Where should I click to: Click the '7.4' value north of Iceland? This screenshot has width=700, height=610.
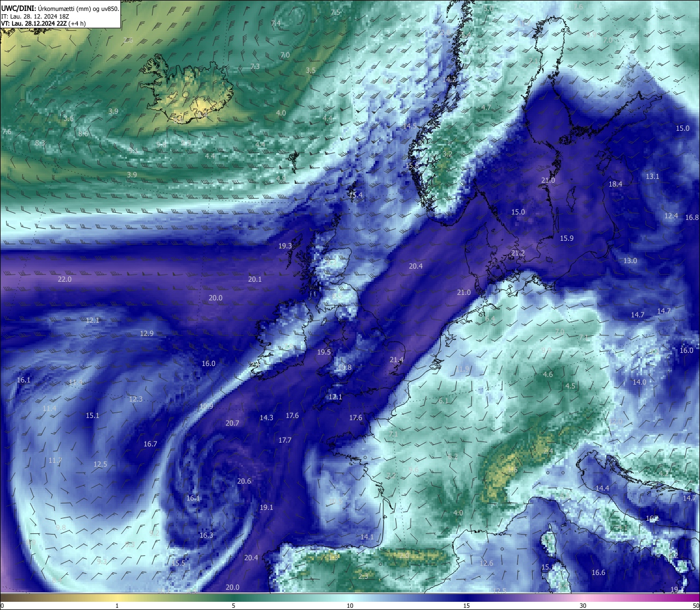coord(276,23)
